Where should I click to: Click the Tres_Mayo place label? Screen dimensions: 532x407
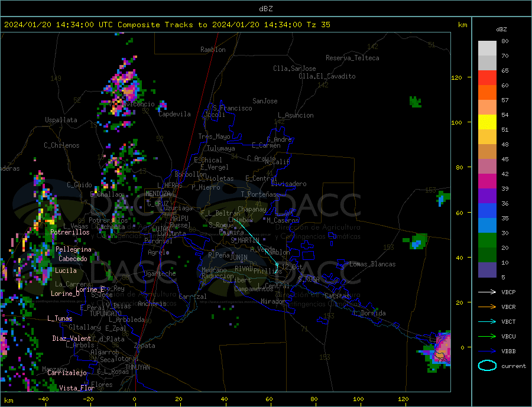pos(214,136)
